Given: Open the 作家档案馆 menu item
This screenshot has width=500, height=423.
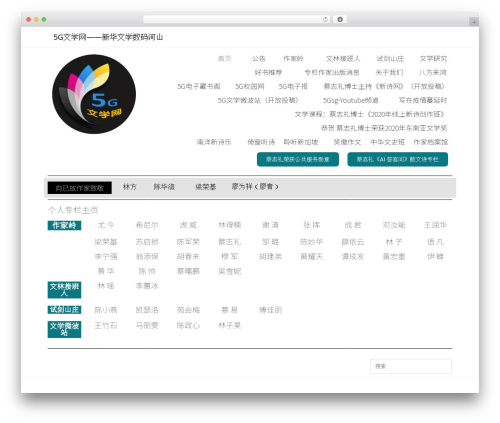Looking at the screenshot, I should pos(430,142).
